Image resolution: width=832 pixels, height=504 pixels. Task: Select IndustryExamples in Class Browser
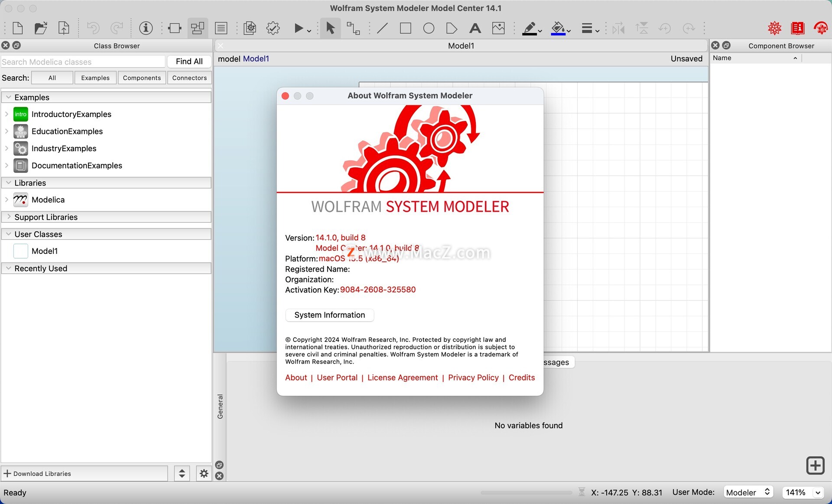(x=64, y=148)
